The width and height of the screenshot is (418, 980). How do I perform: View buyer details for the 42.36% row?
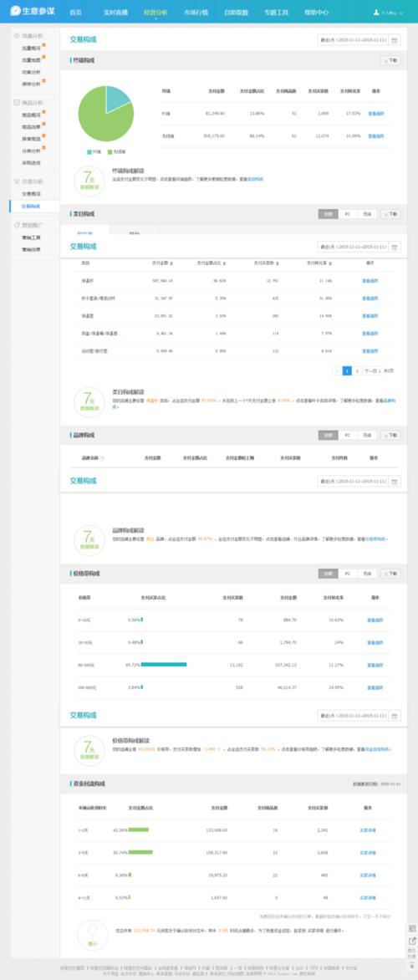pyautogui.click(x=368, y=830)
